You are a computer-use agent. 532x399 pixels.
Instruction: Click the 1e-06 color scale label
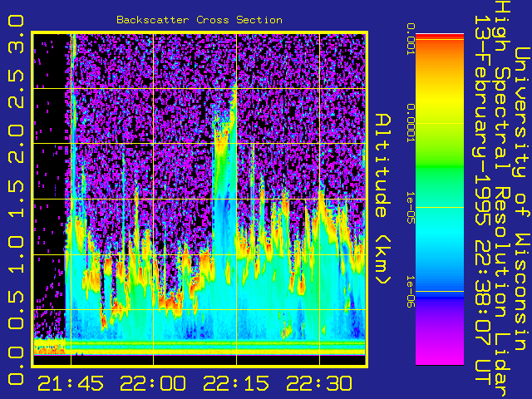411,292
